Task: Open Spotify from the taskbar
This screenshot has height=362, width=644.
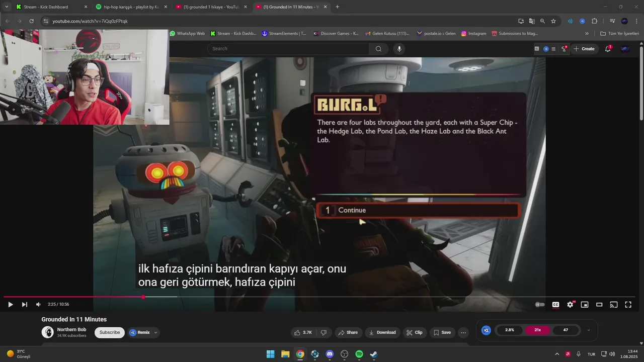Action: tap(359, 354)
